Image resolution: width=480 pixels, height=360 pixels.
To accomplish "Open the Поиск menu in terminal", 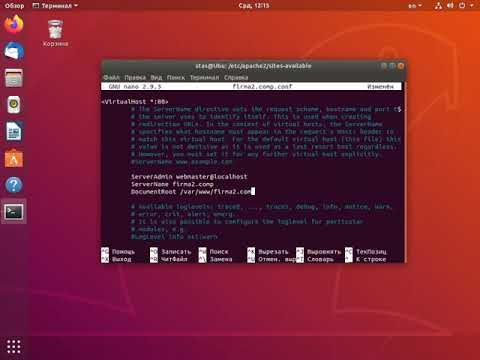I will 176,77.
